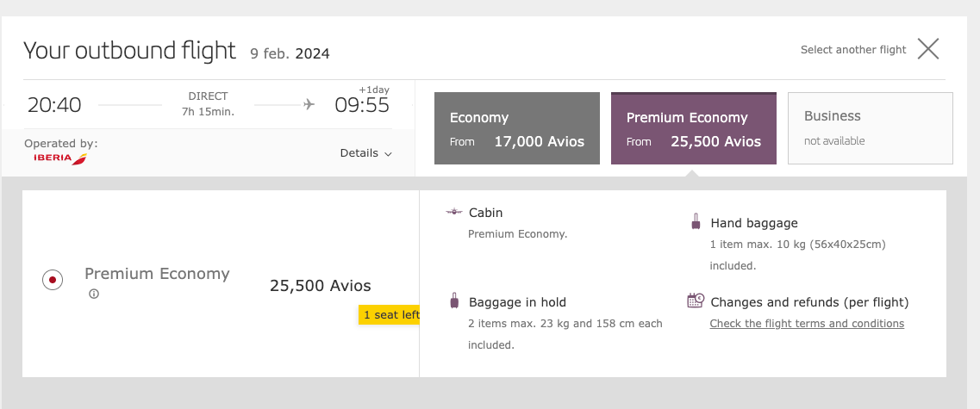Click the Iberia airline logo
The image size is (980, 409).
[x=60, y=158]
